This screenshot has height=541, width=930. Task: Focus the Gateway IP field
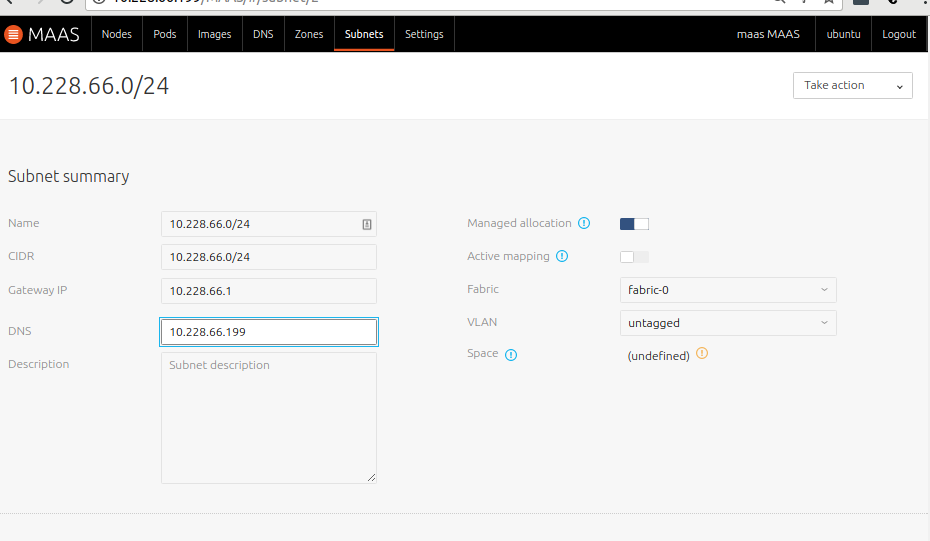click(x=269, y=291)
